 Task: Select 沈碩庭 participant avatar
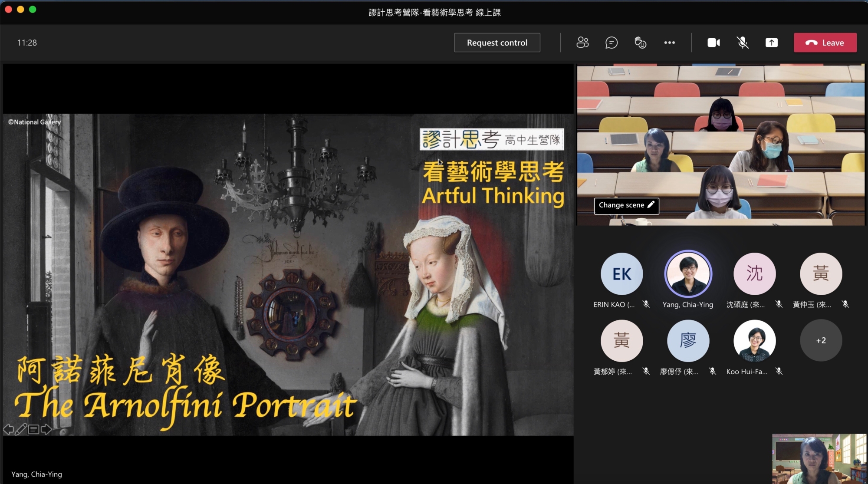point(754,274)
